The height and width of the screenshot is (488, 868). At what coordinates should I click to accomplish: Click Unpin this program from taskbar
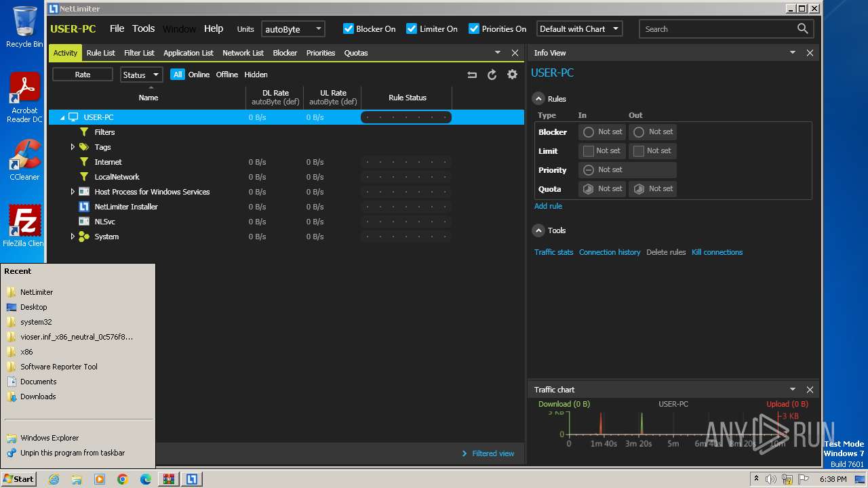(73, 453)
